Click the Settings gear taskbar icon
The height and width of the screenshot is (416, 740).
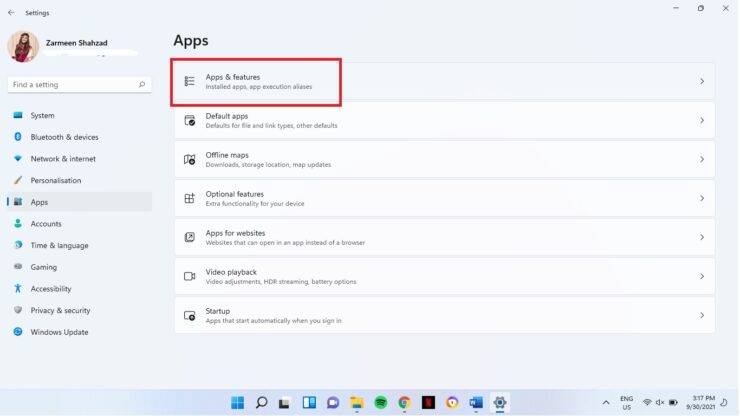click(500, 402)
